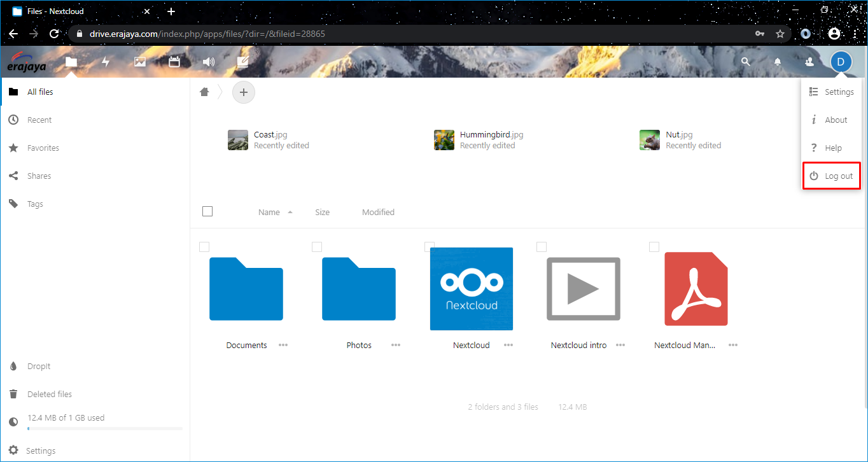Click the user avatar D
This screenshot has height=462, width=868.
(x=841, y=62)
